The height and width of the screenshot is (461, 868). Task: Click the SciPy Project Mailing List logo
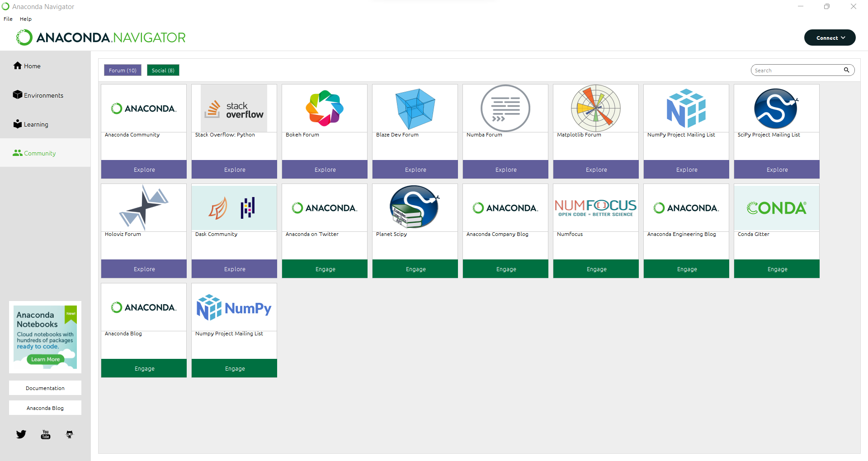coord(776,108)
